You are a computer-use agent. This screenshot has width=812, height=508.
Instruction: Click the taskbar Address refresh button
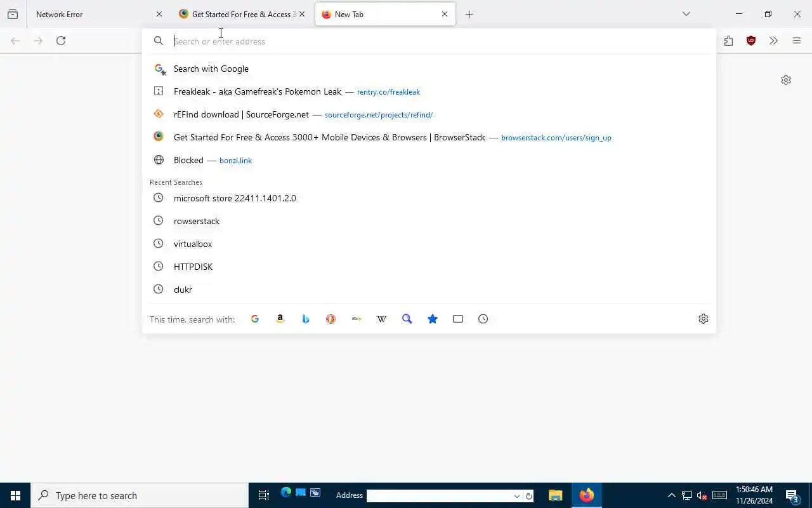tap(528, 496)
